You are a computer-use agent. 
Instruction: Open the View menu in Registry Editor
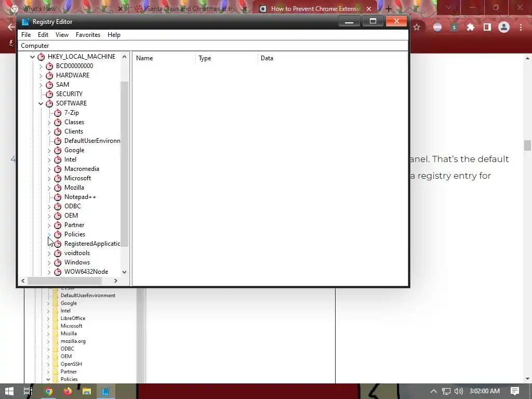(62, 35)
